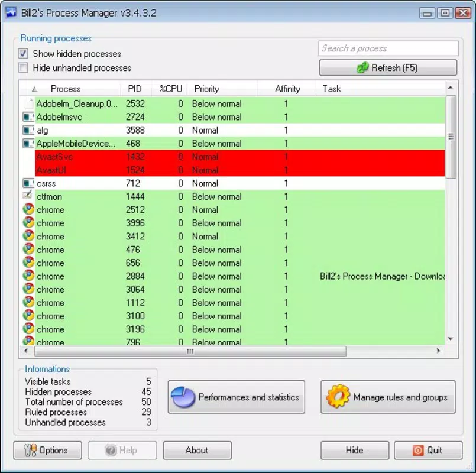The height and width of the screenshot is (473, 476).
Task: Refresh the process list (F5)
Action: [x=388, y=67]
